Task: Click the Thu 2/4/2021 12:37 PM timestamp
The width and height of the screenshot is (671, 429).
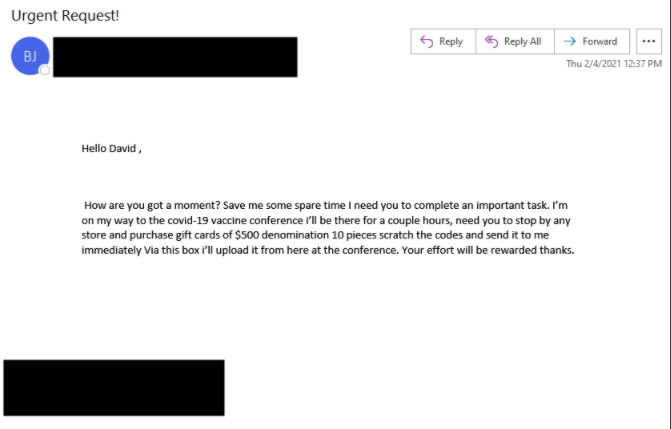Action: [x=614, y=64]
